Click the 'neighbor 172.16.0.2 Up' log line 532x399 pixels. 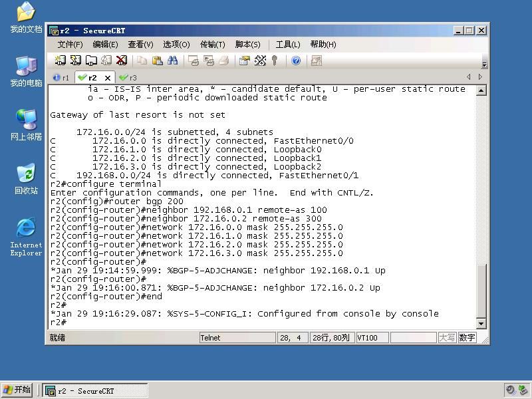(x=215, y=288)
